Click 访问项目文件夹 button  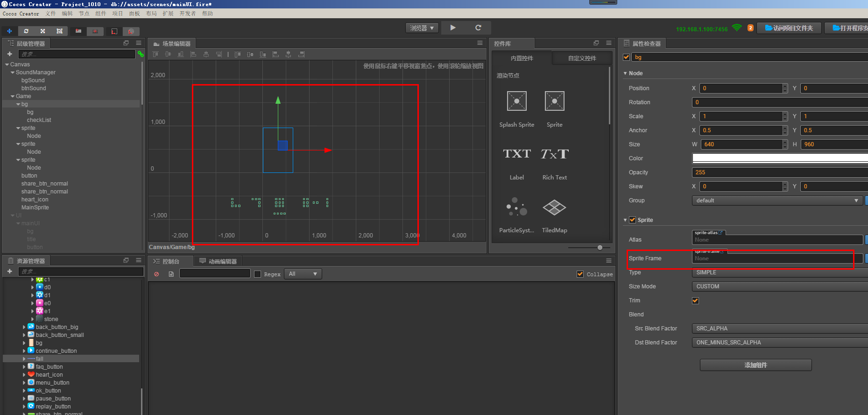[x=789, y=28]
